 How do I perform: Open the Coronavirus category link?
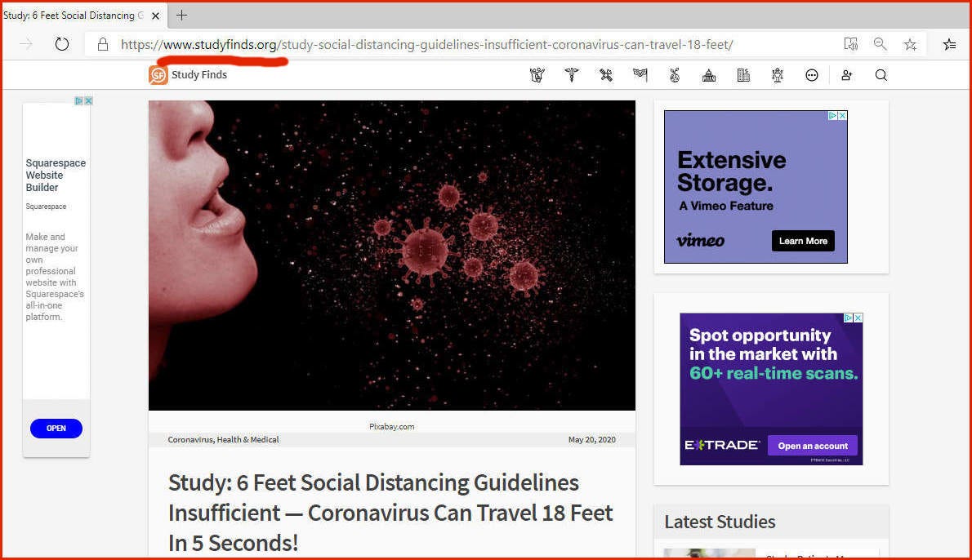click(190, 440)
